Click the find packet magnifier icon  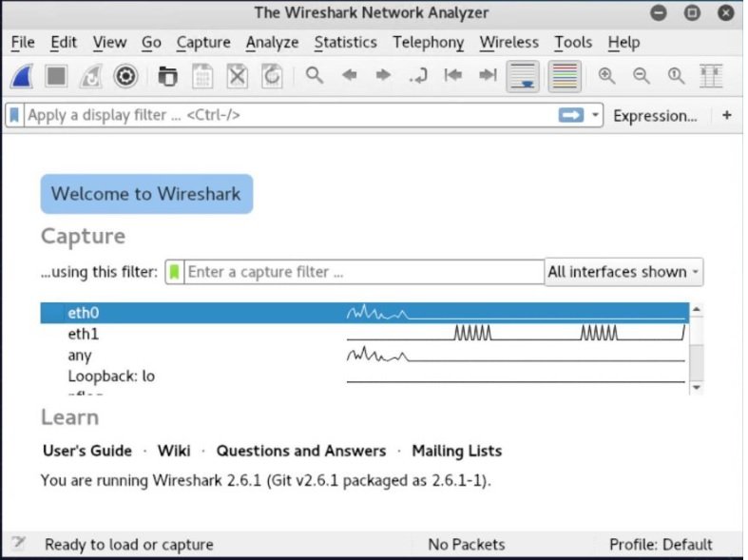pos(315,76)
